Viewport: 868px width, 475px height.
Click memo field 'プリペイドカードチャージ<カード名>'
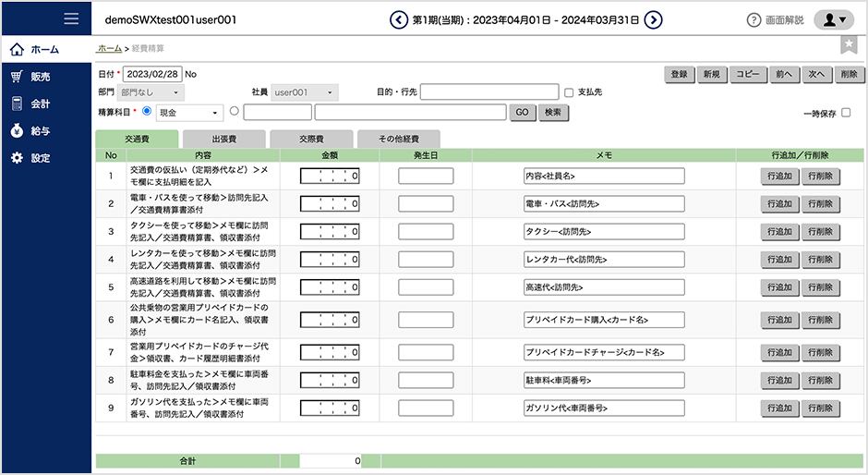point(604,352)
